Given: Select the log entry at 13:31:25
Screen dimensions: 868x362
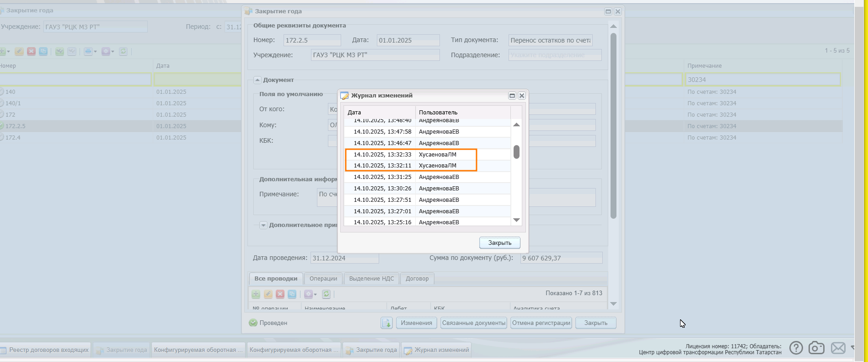Looking at the screenshot, I should [427, 177].
